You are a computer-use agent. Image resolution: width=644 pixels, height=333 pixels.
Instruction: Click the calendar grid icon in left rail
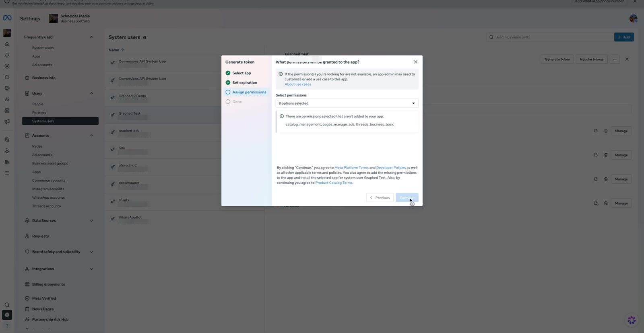click(x=7, y=110)
